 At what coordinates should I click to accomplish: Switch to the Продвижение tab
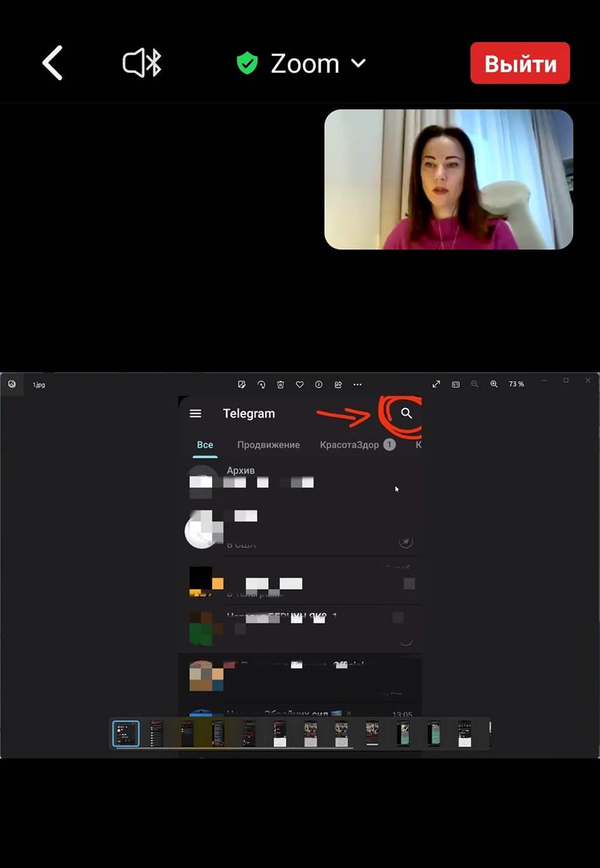[268, 445]
